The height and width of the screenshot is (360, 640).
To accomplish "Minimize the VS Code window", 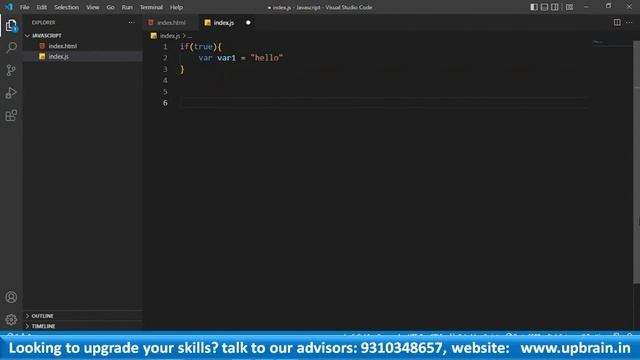I will click(586, 7).
